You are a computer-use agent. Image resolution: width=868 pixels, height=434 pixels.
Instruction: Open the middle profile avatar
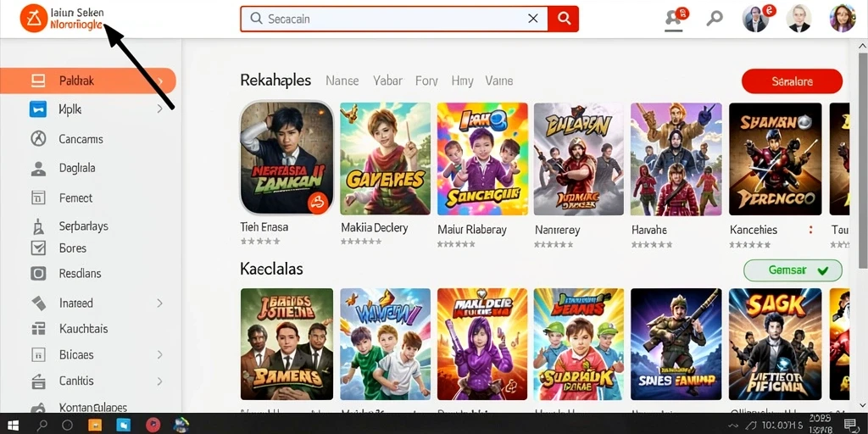coord(798,19)
